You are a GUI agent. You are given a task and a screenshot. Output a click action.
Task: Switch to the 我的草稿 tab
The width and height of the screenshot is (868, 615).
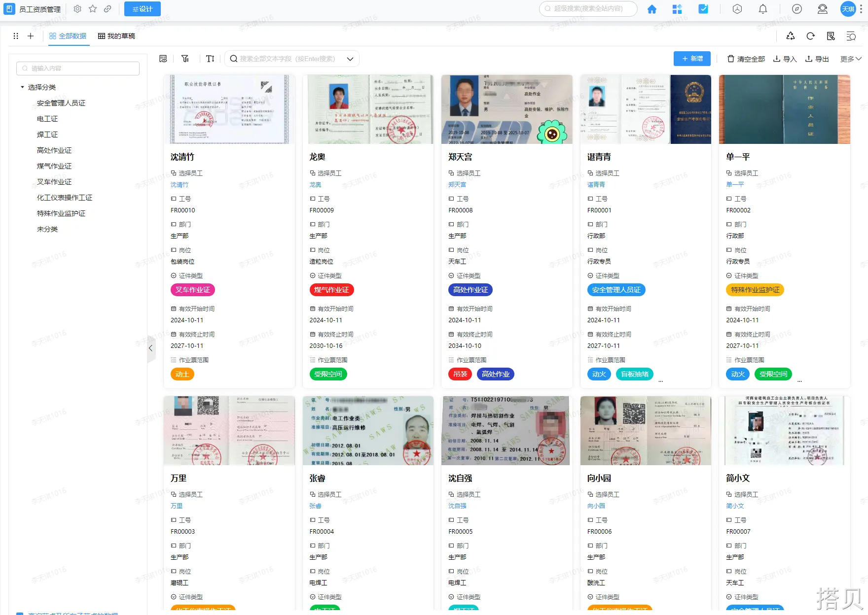point(117,36)
